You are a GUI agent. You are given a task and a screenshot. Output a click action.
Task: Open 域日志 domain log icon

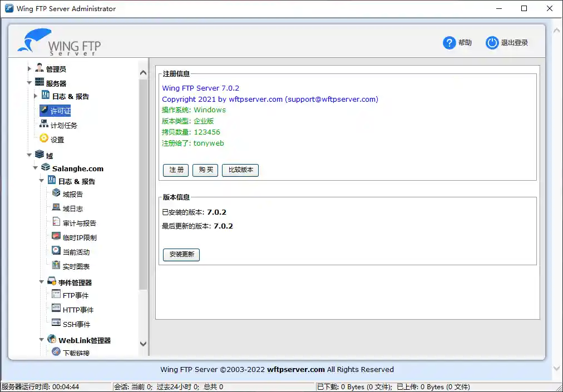pos(56,208)
